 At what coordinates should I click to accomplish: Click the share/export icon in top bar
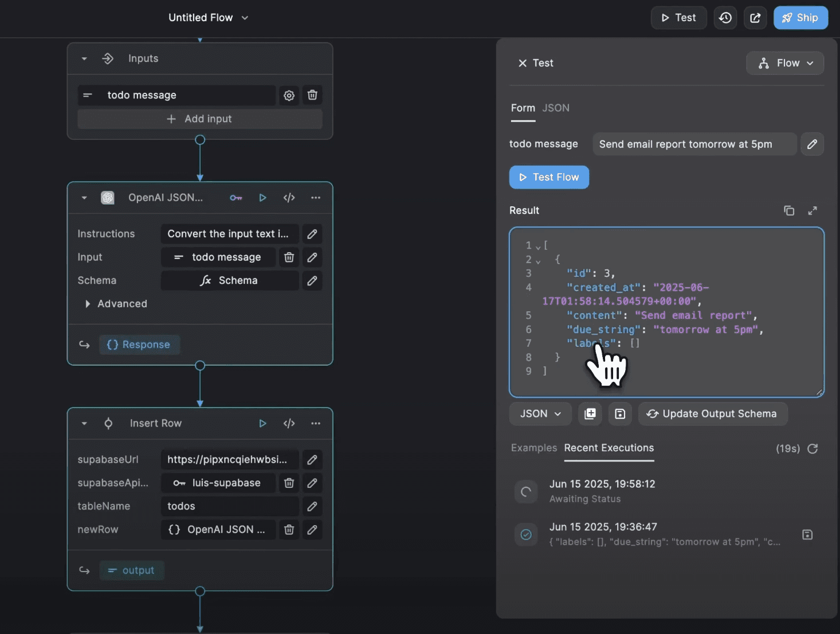[755, 18]
